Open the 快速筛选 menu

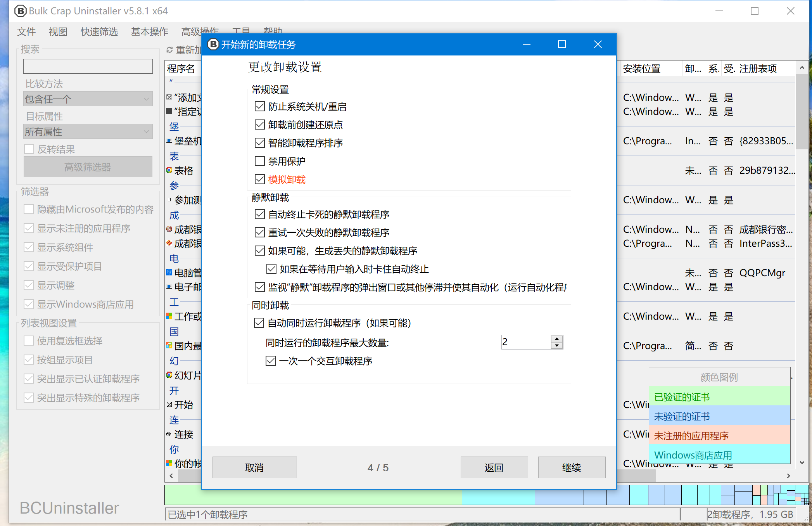99,32
